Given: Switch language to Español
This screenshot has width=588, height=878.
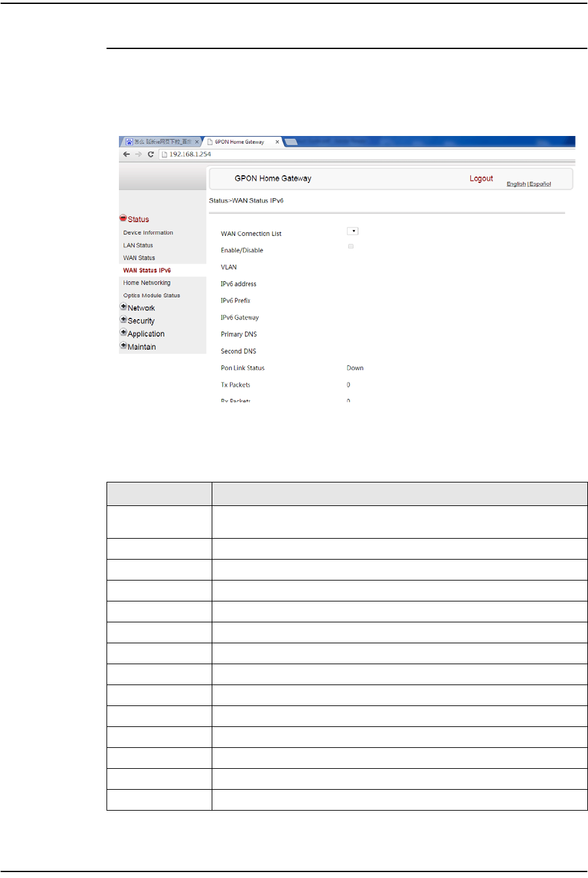Looking at the screenshot, I should [540, 184].
